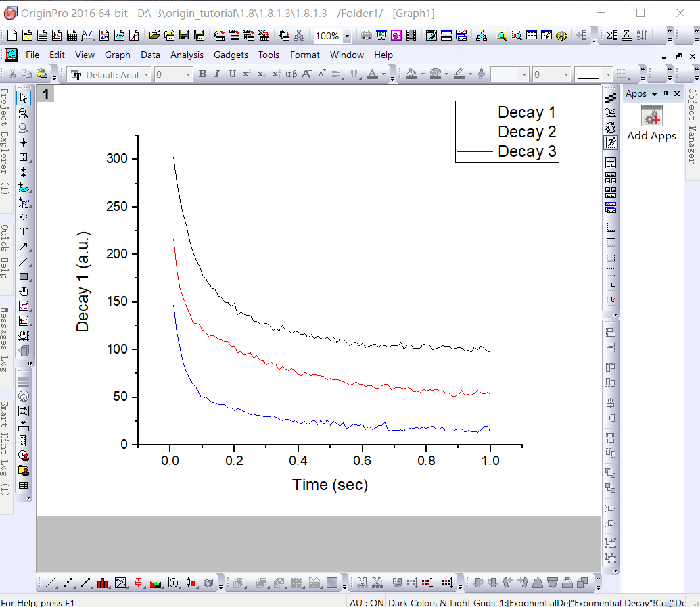Click the Decay 3 legend entry
Image resolution: width=700 pixels, height=607 pixels.
[x=527, y=151]
